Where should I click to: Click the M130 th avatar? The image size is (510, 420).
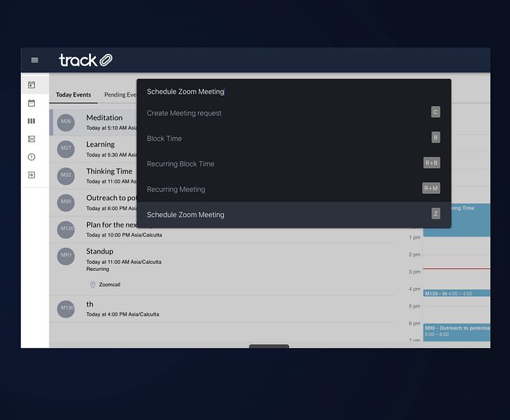coord(66,309)
